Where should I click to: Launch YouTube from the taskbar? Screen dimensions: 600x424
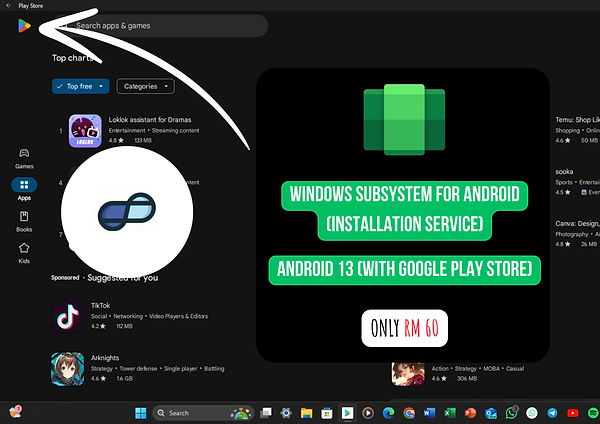[573, 413]
